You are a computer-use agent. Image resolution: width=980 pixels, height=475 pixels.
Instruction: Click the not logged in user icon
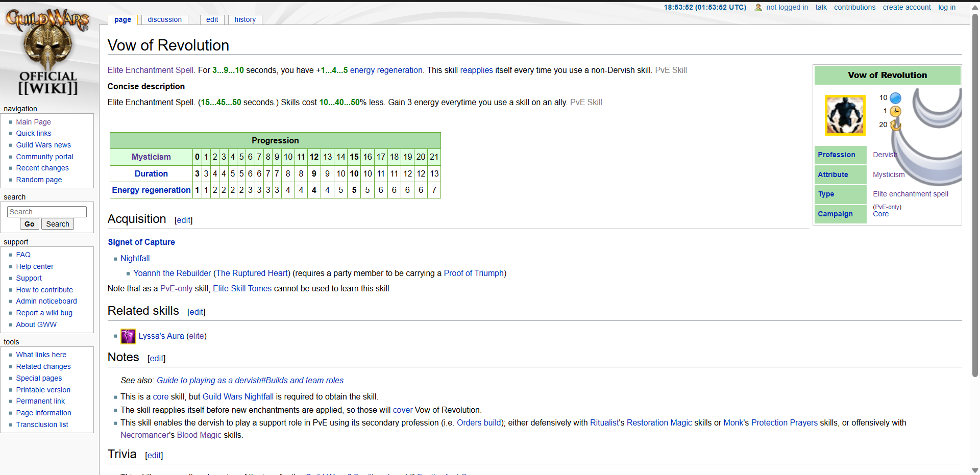[758, 8]
